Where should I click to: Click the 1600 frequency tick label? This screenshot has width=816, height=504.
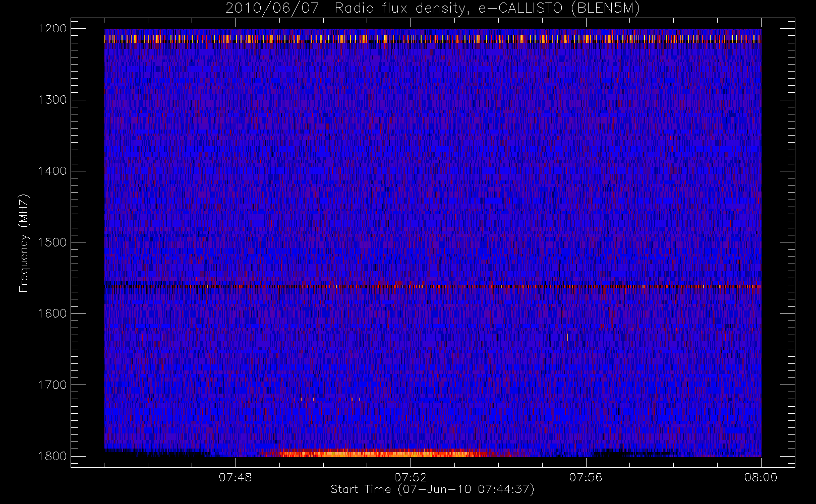tap(52, 313)
